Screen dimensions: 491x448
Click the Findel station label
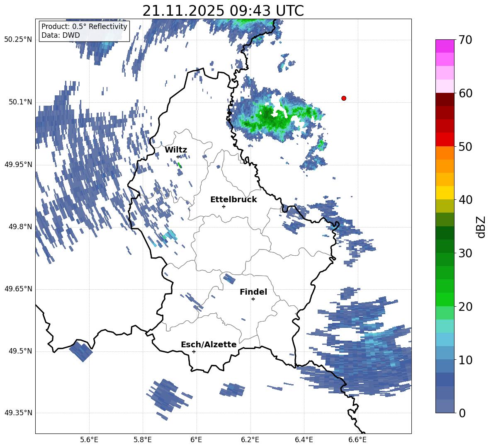pos(253,292)
